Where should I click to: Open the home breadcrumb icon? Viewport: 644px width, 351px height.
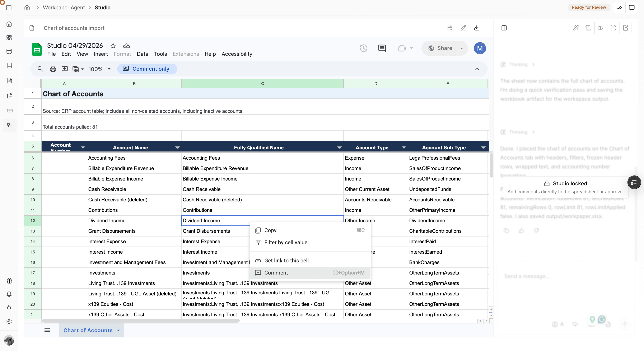[27, 8]
